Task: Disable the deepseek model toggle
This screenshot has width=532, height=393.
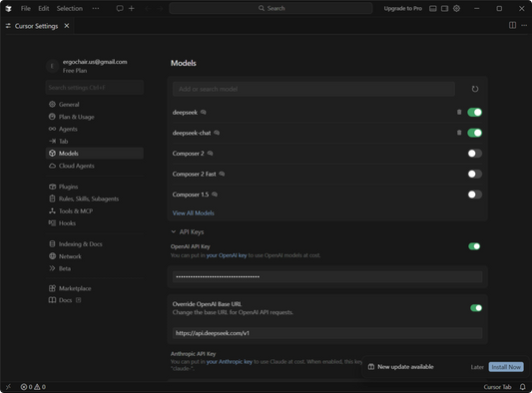Action: point(475,113)
